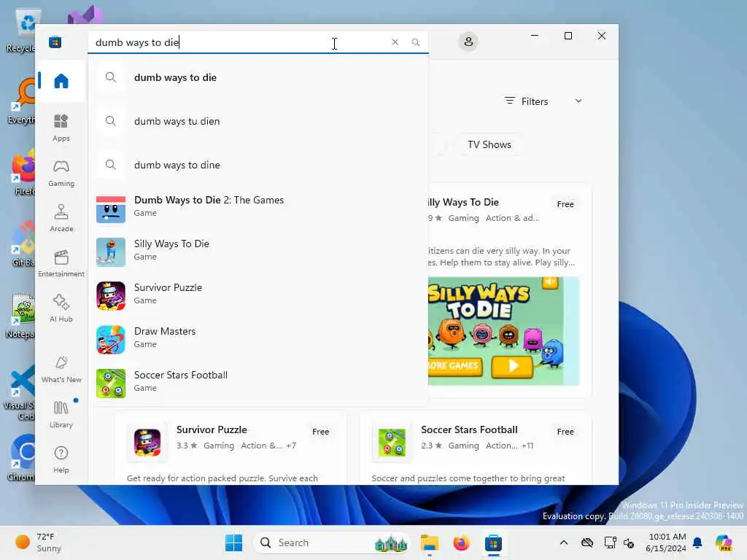Click Free button on Survivor Puzzle card
The width and height of the screenshot is (747, 560).
321,432
